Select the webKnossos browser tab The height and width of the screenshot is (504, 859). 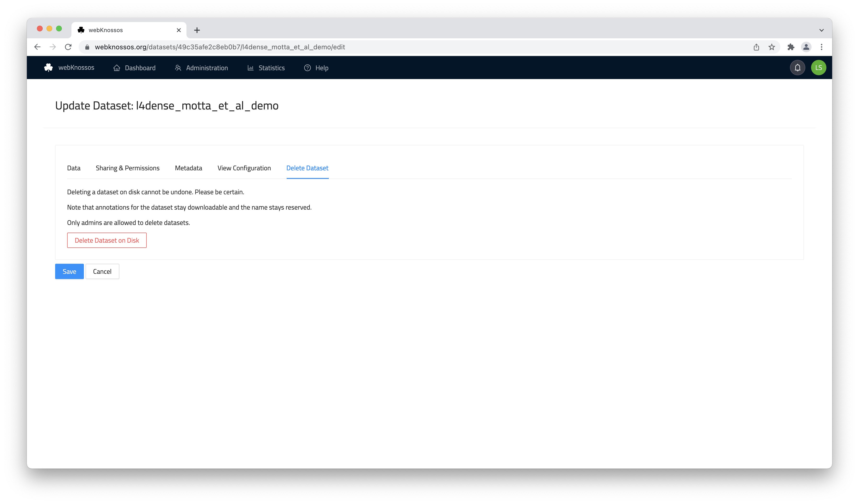[129, 30]
